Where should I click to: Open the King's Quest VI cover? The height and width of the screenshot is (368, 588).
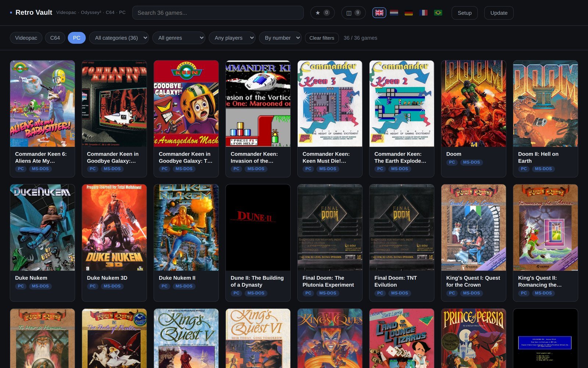click(x=258, y=338)
